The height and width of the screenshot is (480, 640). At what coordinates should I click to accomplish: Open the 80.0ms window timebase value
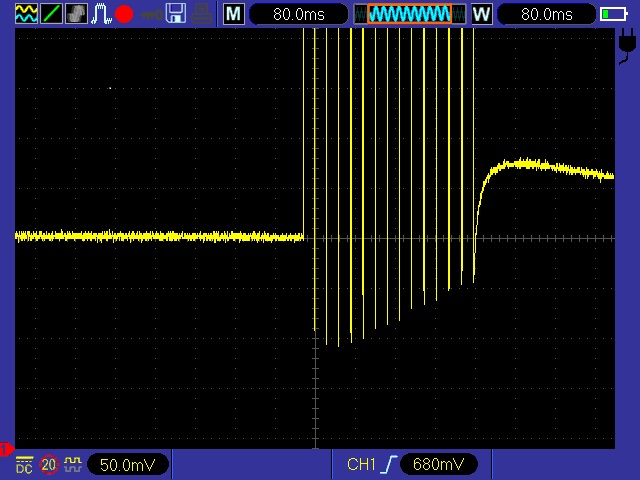point(547,15)
